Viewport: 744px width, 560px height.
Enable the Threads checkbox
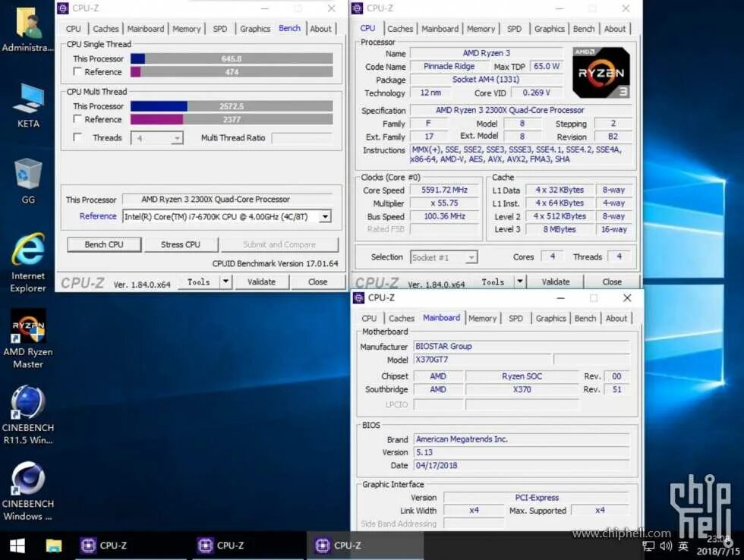pos(77,137)
